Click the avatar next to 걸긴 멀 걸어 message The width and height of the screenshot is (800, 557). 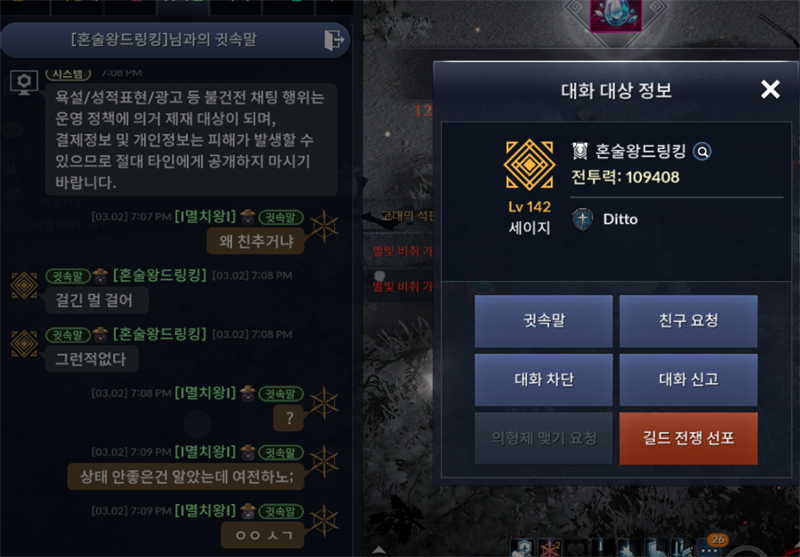click(24, 286)
